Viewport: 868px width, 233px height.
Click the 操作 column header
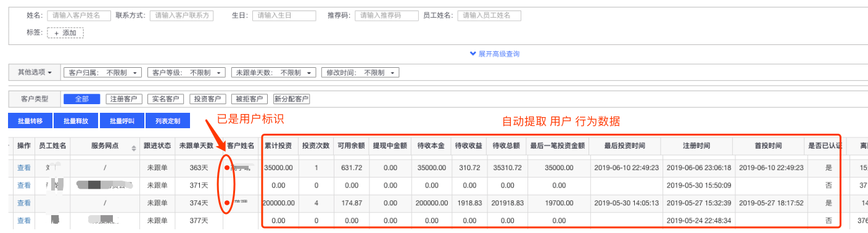pyautogui.click(x=23, y=146)
